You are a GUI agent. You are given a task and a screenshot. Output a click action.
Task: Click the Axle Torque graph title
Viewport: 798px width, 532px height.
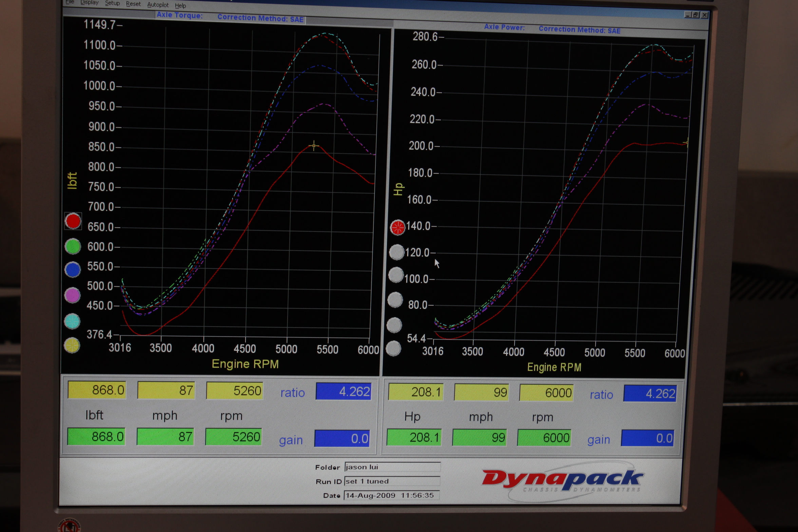point(179,15)
